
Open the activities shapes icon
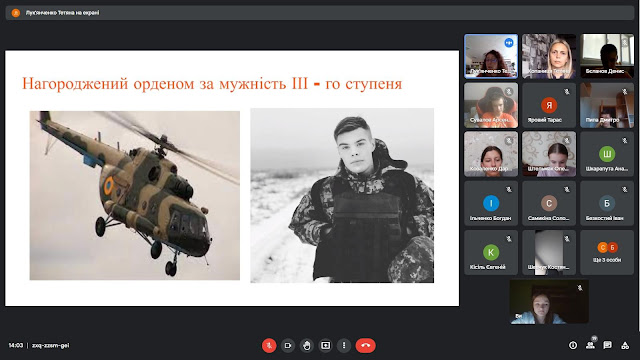(x=625, y=345)
